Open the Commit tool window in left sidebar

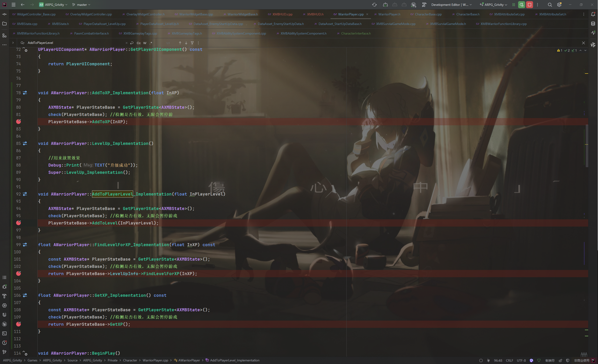tap(4, 14)
